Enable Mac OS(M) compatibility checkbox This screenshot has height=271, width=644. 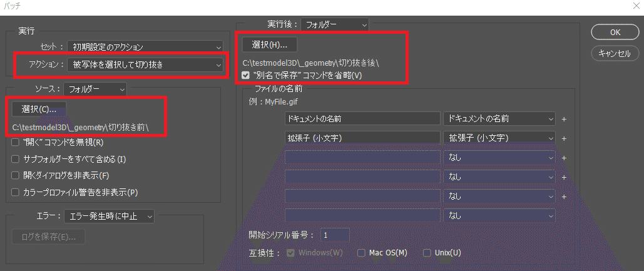(x=361, y=252)
